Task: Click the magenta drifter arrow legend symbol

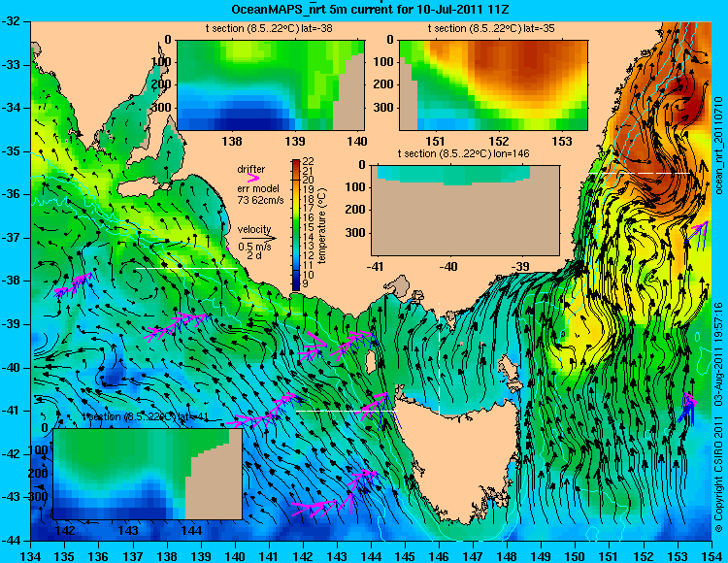Action: pos(253,178)
